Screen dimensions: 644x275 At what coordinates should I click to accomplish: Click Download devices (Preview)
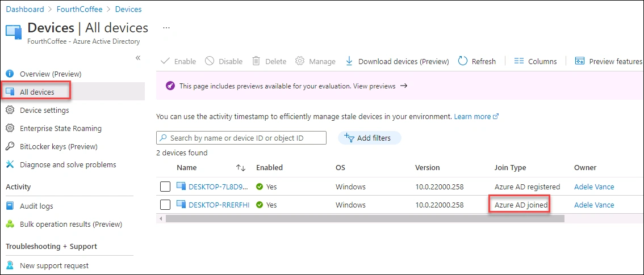click(x=397, y=61)
